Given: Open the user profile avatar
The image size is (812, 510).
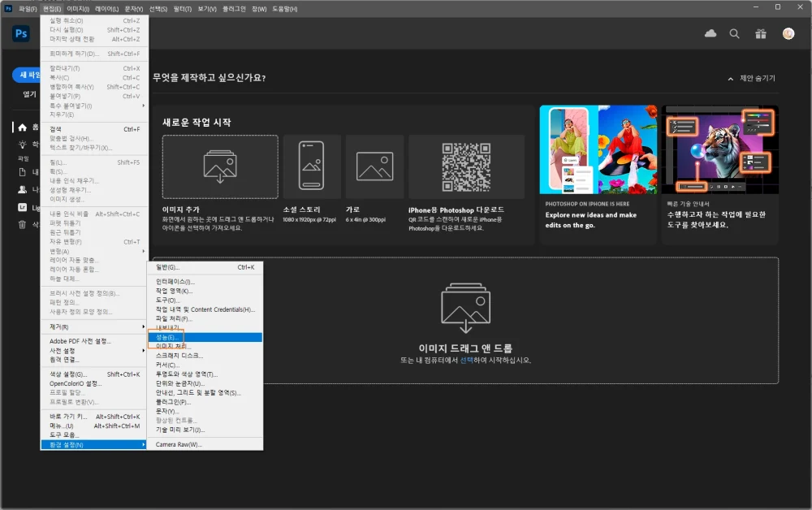Looking at the screenshot, I should point(788,33).
